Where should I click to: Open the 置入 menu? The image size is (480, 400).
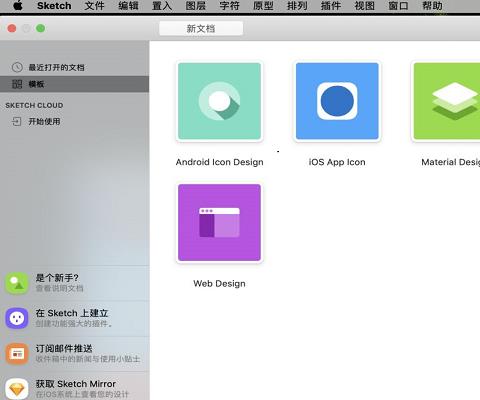tap(162, 6)
